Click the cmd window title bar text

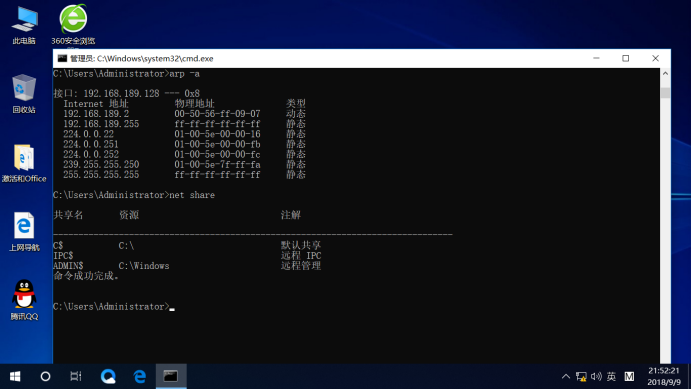click(142, 58)
